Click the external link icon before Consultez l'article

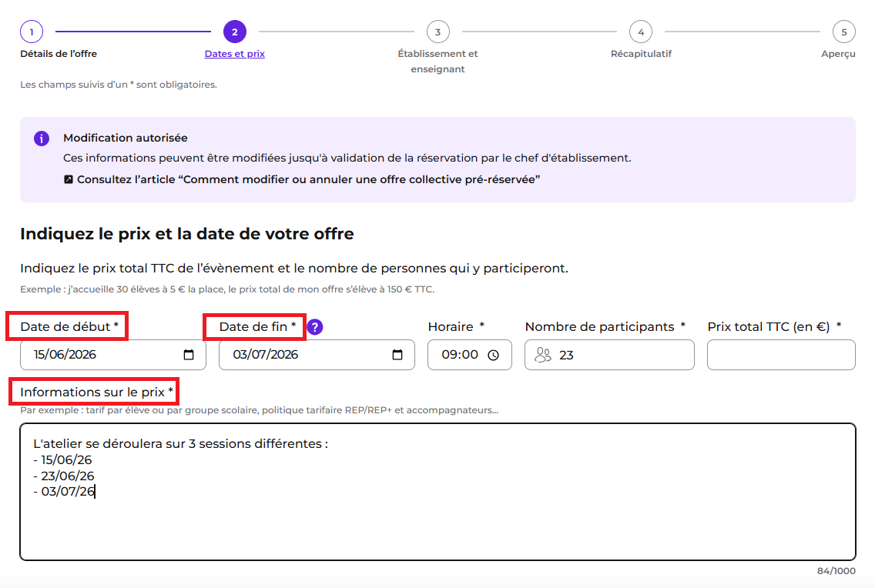click(x=68, y=179)
